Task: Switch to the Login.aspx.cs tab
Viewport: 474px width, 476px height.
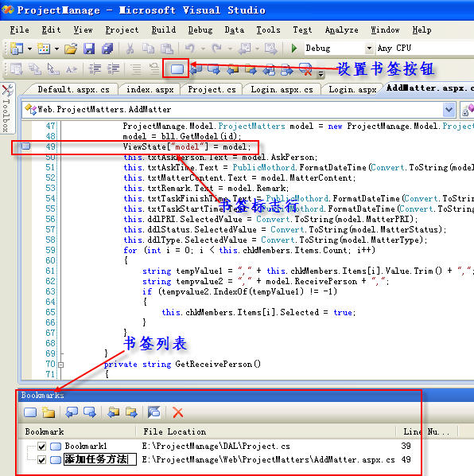Action: pyautogui.click(x=282, y=90)
